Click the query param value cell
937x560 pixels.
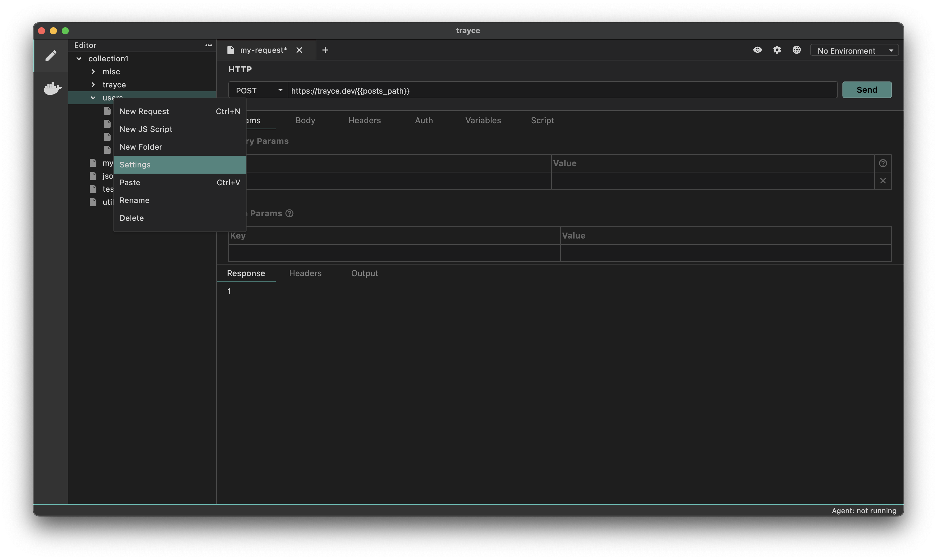click(712, 181)
